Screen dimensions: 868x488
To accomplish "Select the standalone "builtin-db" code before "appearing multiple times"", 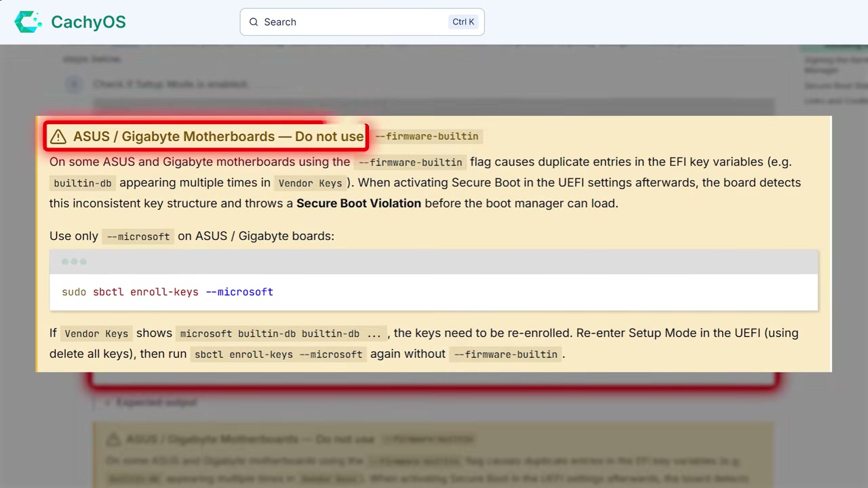I will point(83,183).
